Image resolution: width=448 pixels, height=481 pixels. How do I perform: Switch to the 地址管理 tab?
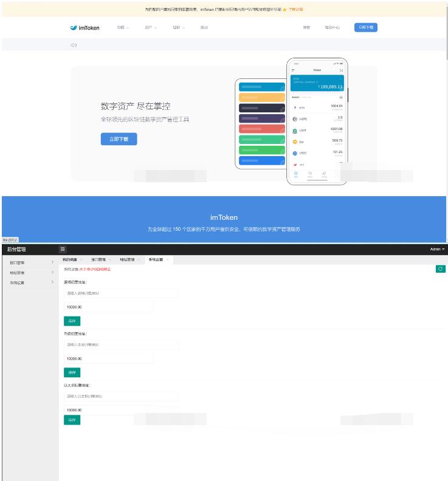[x=127, y=260]
